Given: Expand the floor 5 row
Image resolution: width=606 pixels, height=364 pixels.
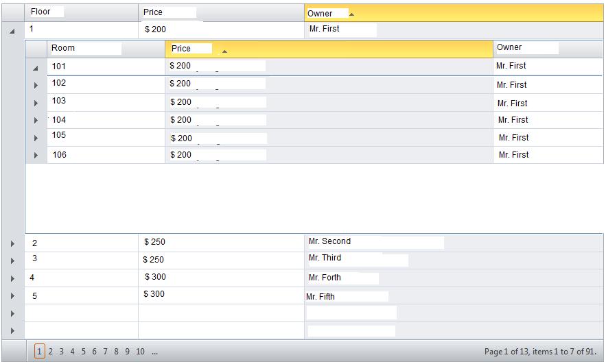Looking at the screenshot, I should point(13,296).
